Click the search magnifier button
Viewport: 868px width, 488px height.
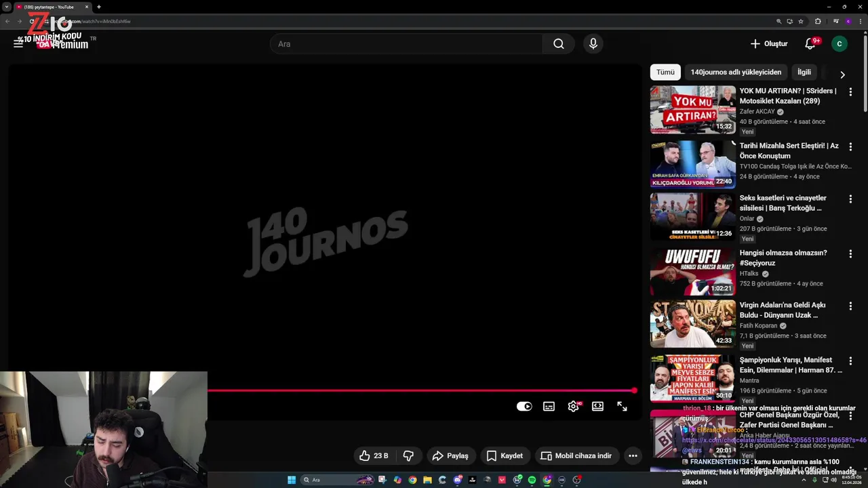pyautogui.click(x=558, y=44)
